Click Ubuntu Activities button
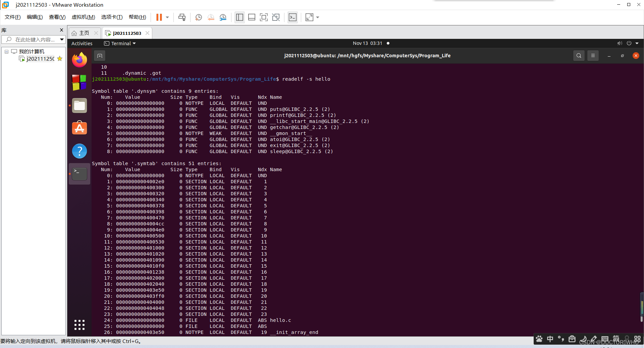This screenshot has width=644, height=348. [82, 44]
